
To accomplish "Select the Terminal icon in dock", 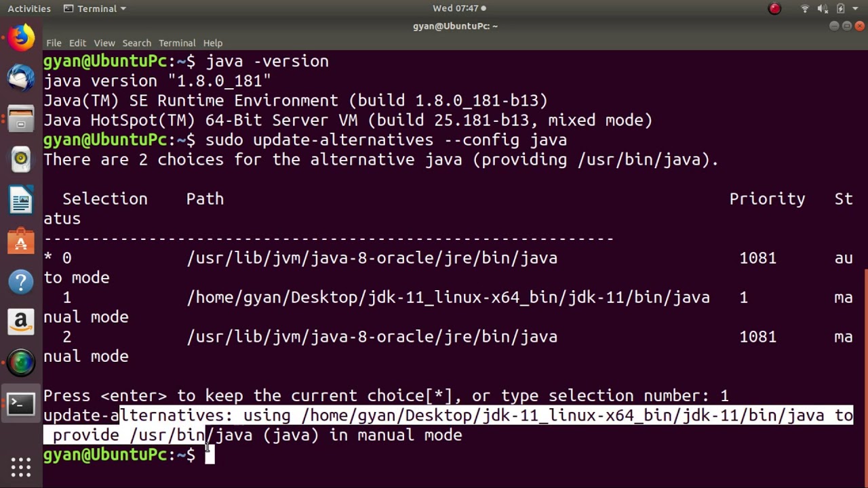I will (x=21, y=405).
